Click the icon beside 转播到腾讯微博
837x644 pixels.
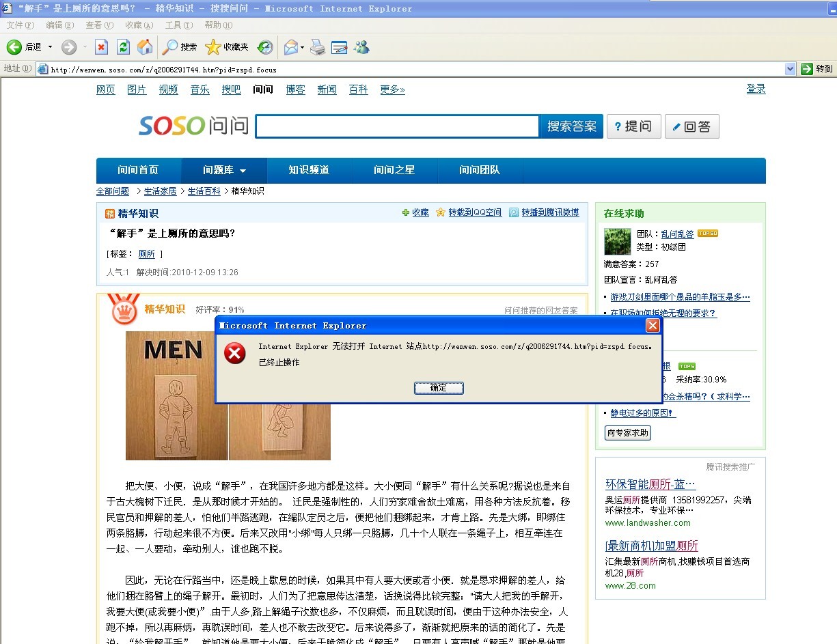coord(514,213)
